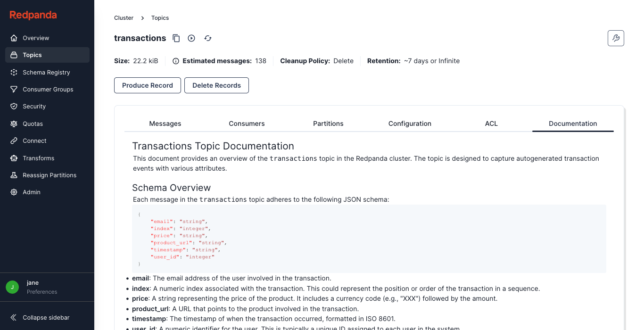Open Admin via the gear icon
The height and width of the screenshot is (330, 644).
14,192
